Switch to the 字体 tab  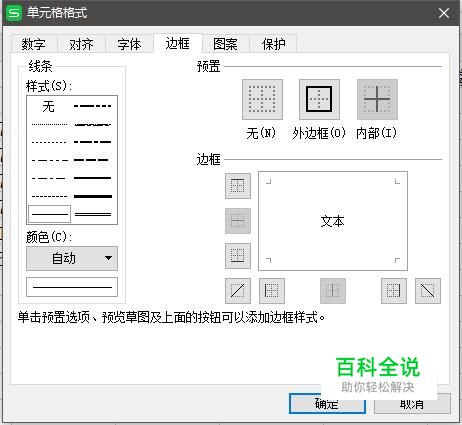[129, 44]
